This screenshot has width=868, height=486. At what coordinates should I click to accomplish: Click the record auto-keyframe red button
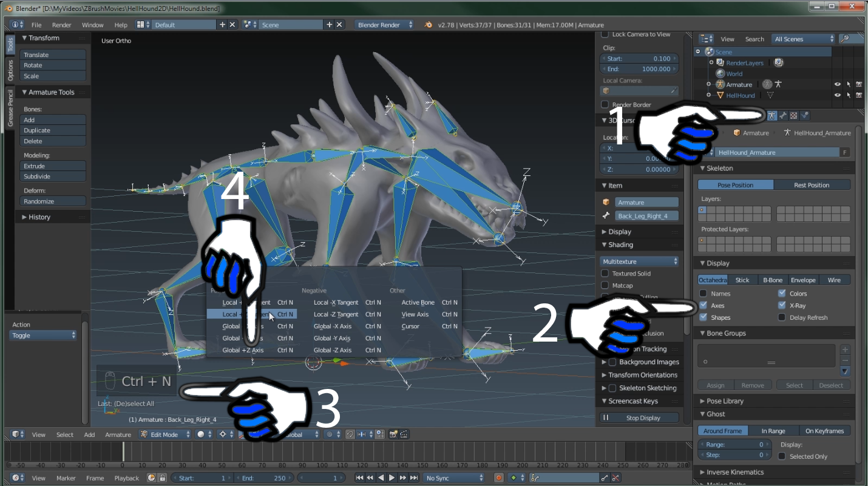click(498, 478)
